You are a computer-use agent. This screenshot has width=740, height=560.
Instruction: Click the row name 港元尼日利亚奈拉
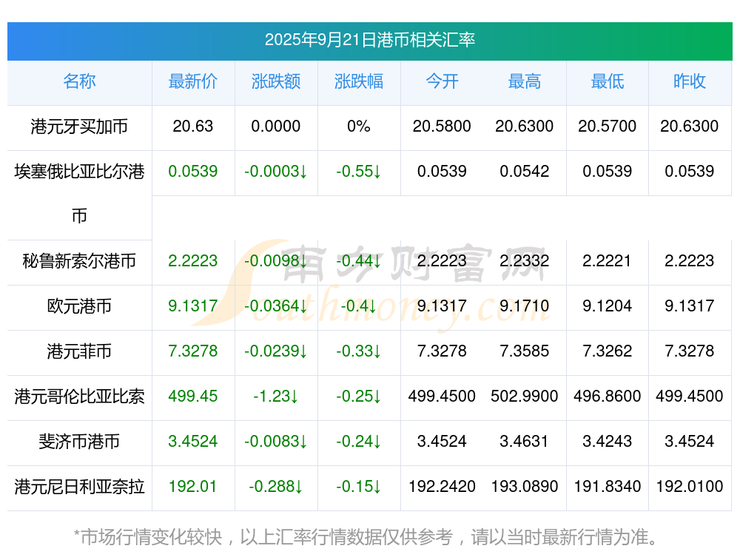point(79,487)
